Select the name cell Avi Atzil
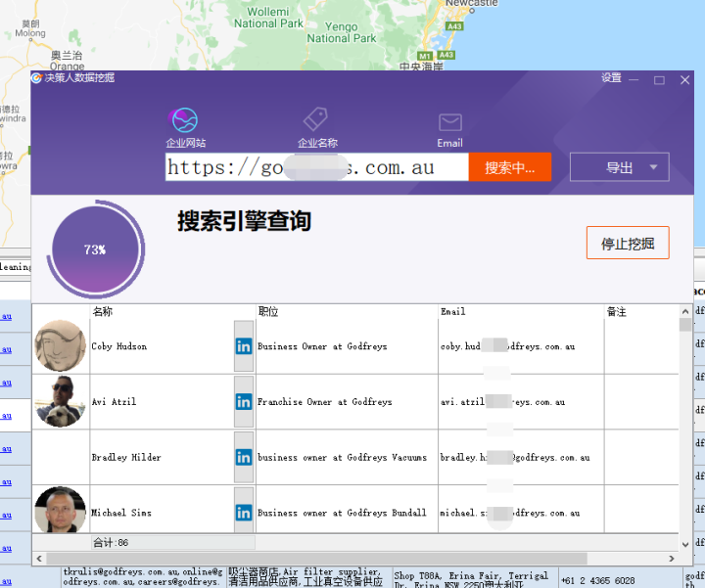Screen dimensions: 705x588 114,402
